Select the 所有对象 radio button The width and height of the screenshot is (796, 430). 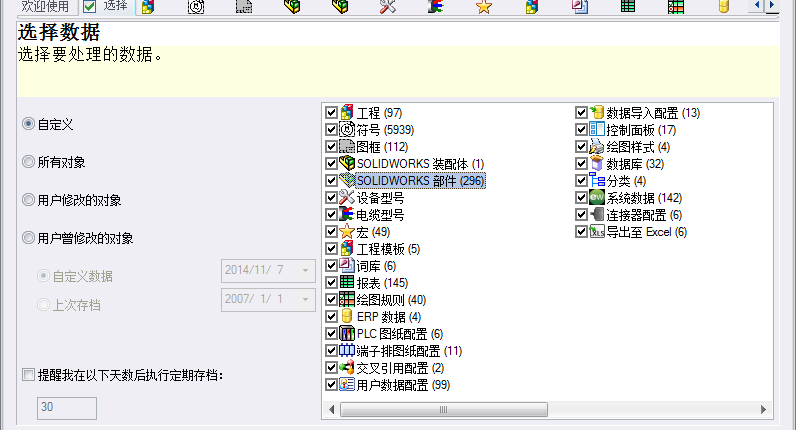coord(28,162)
